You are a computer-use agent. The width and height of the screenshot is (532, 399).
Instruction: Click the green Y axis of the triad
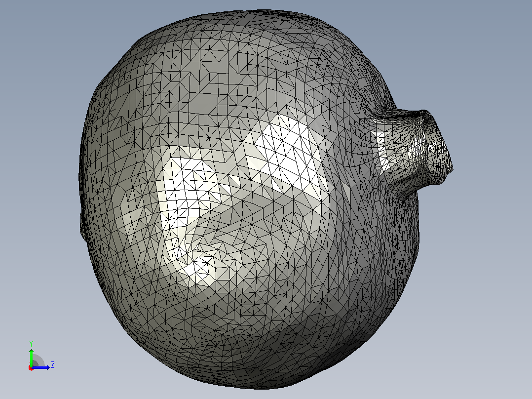(x=31, y=357)
